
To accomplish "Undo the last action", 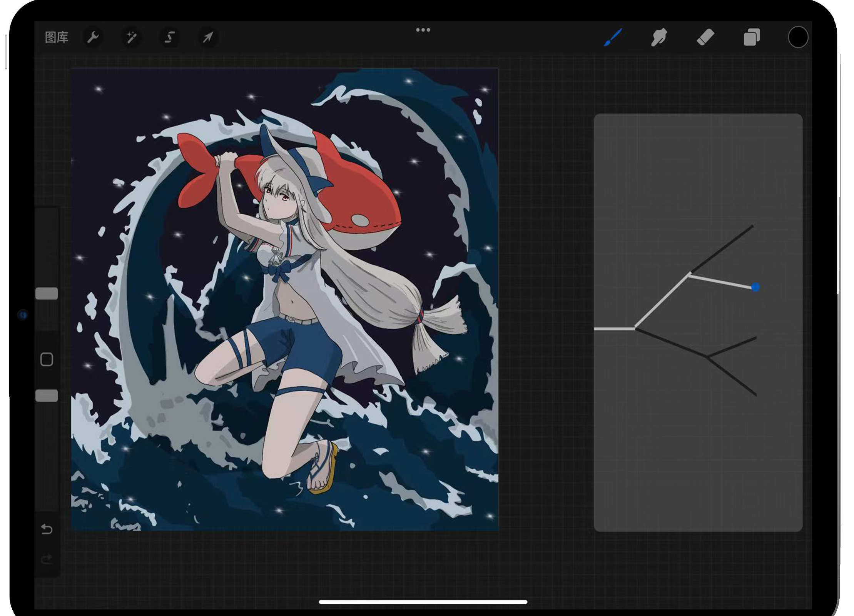I will click(47, 529).
